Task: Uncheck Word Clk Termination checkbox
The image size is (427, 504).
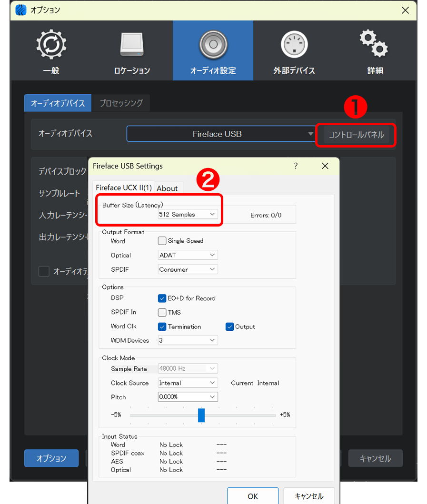Action: coord(162,327)
